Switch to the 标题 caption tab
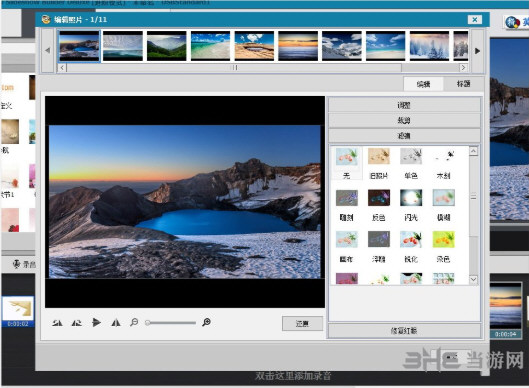This screenshot has width=529, height=388. coord(463,84)
